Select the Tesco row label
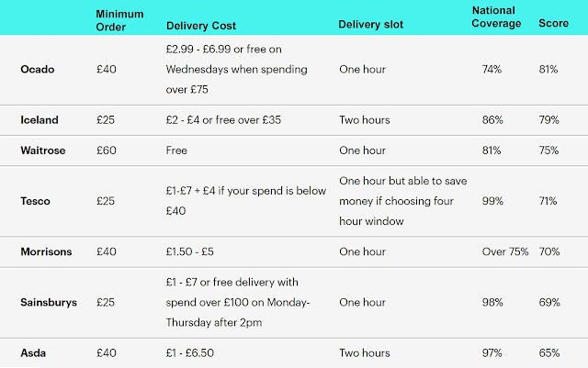This screenshot has width=588, height=368. coord(35,200)
